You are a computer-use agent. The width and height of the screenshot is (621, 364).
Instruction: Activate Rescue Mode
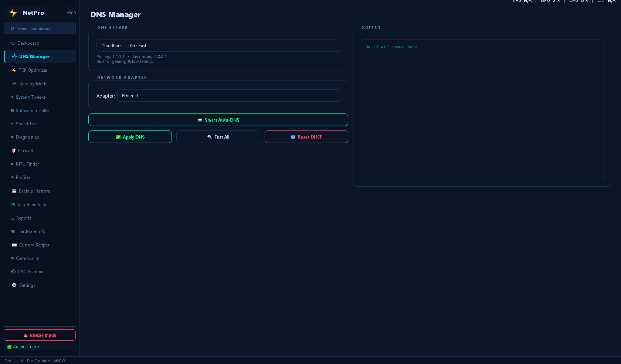point(40,335)
